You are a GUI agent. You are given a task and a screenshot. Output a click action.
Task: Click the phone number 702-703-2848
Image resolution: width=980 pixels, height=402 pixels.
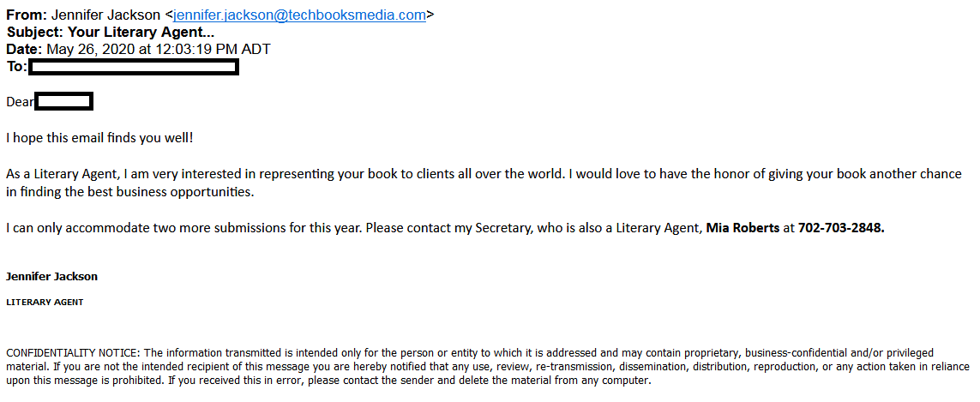click(x=840, y=228)
